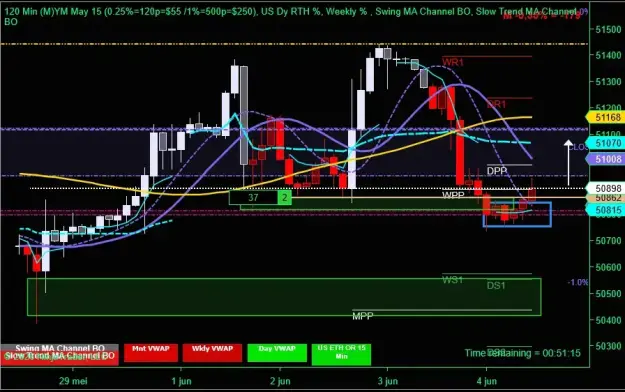This screenshot has width=625, height=392.
Task: Click the Day VWAP indicator button
Action: tap(277, 353)
